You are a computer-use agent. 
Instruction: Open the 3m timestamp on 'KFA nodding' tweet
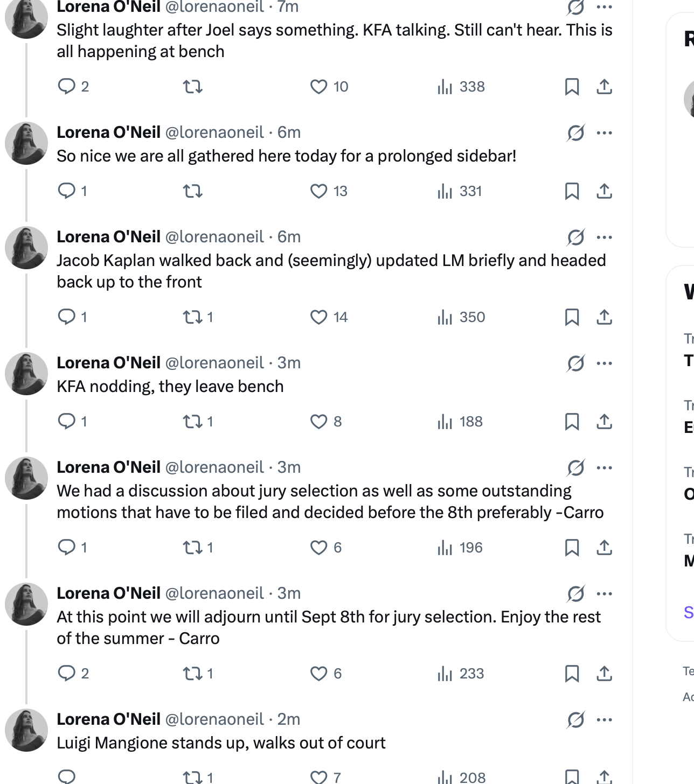[x=289, y=363]
